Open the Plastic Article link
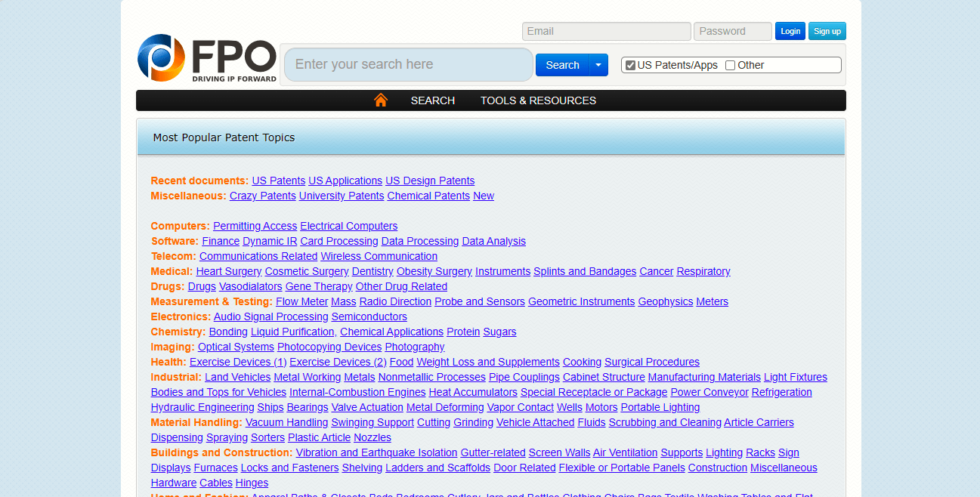Viewport: 980px width, 497px height. [x=320, y=437]
